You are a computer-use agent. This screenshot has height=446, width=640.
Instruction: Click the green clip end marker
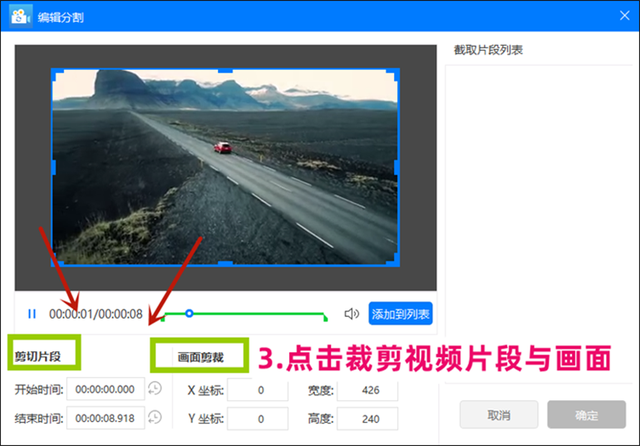[x=325, y=318]
